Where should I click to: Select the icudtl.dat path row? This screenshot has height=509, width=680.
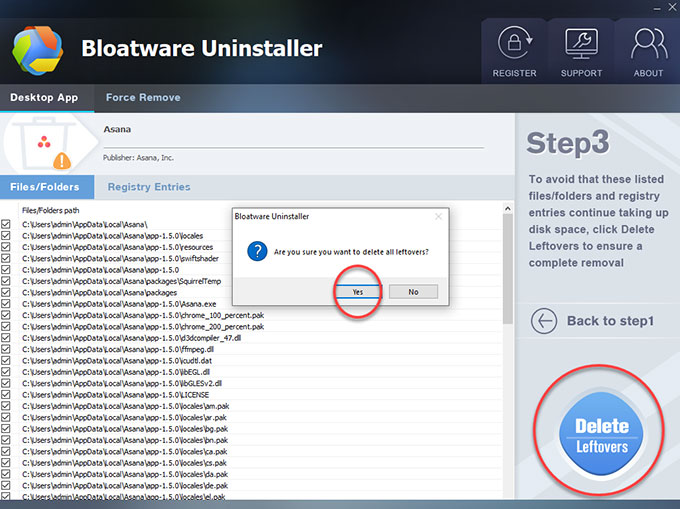(117, 360)
